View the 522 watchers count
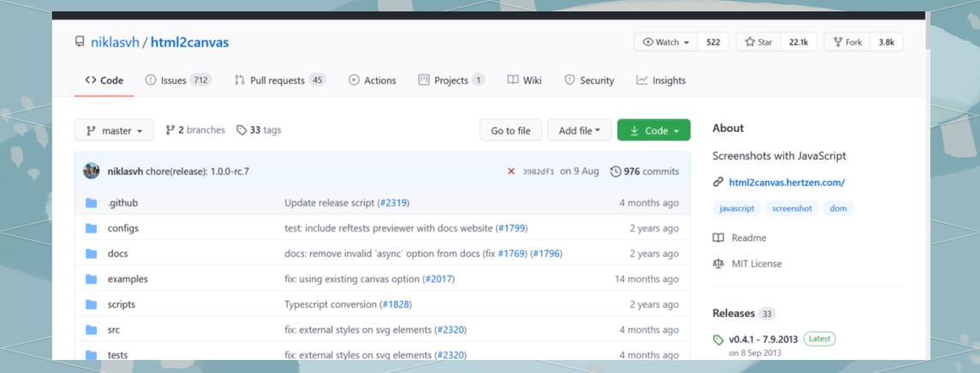This screenshot has width=980, height=373. pyautogui.click(x=713, y=42)
